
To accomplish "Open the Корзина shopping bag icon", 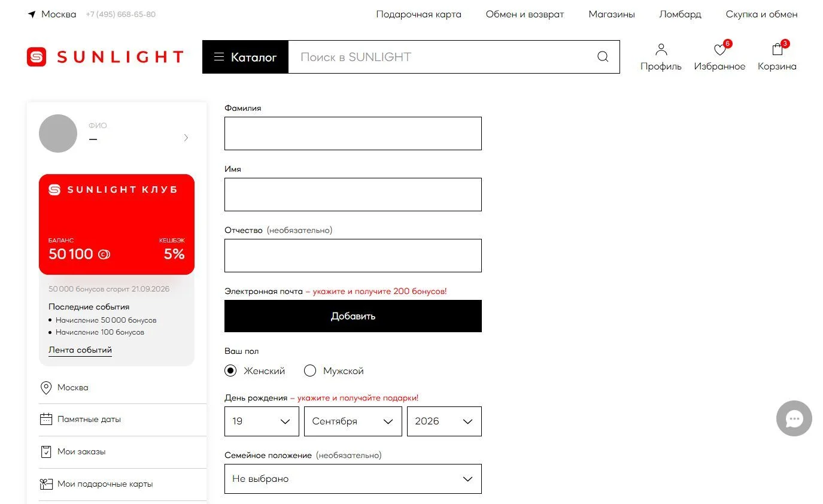I will (777, 49).
